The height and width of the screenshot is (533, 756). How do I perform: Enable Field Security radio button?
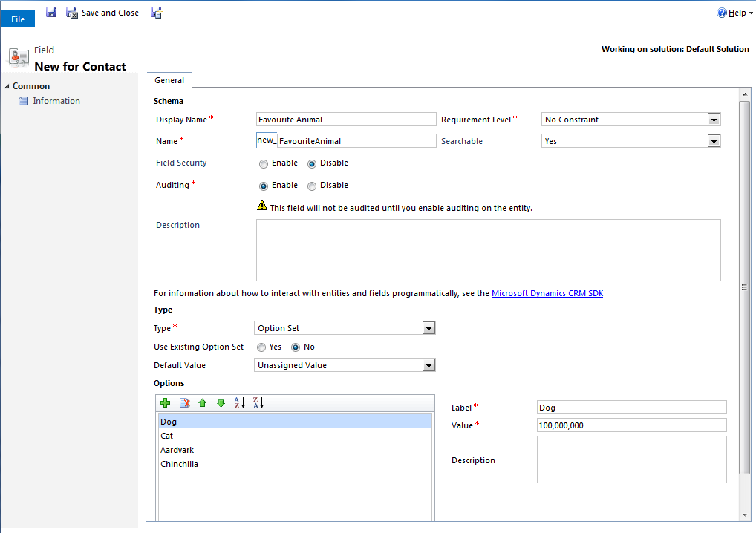264,163
